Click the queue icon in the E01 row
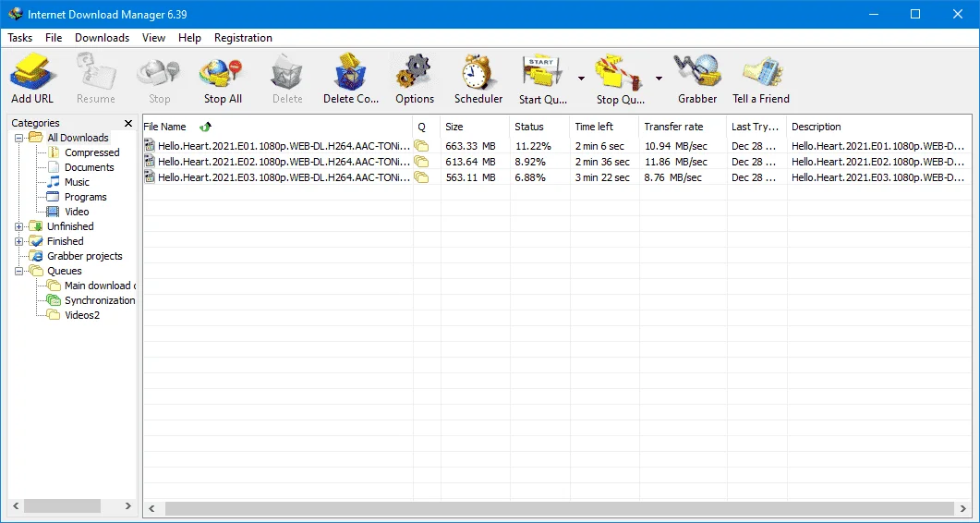Viewport: 980px width, 523px height. click(x=422, y=146)
